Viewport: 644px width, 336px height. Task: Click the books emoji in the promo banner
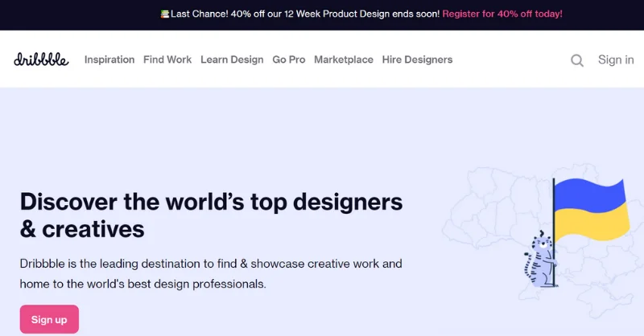[165, 14]
